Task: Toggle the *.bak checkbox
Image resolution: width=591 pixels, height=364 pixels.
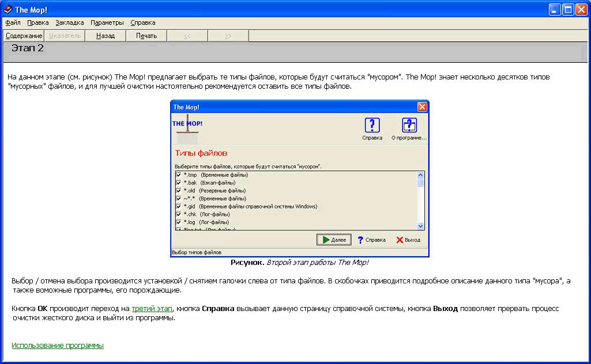Action: [x=179, y=183]
